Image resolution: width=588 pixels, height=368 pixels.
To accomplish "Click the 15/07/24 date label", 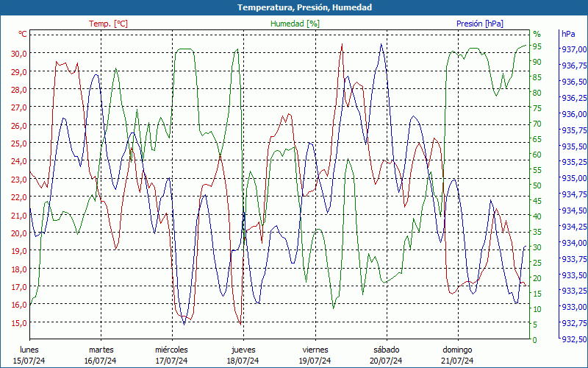I will pos(29,361).
